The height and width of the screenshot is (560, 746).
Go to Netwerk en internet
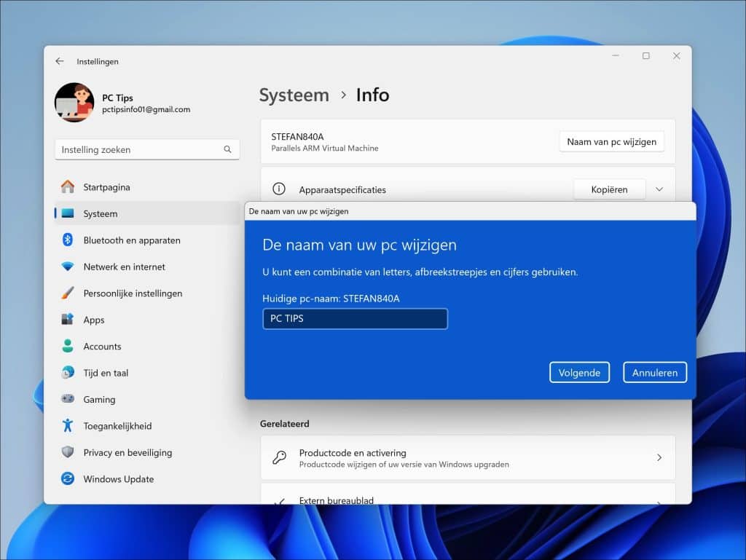tap(147, 267)
